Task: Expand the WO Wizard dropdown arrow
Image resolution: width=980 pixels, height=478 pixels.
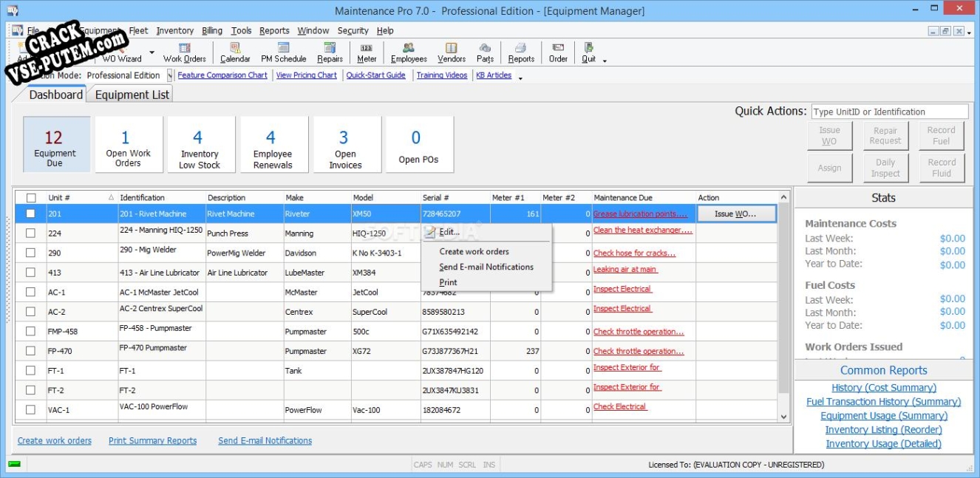Action: click(152, 52)
